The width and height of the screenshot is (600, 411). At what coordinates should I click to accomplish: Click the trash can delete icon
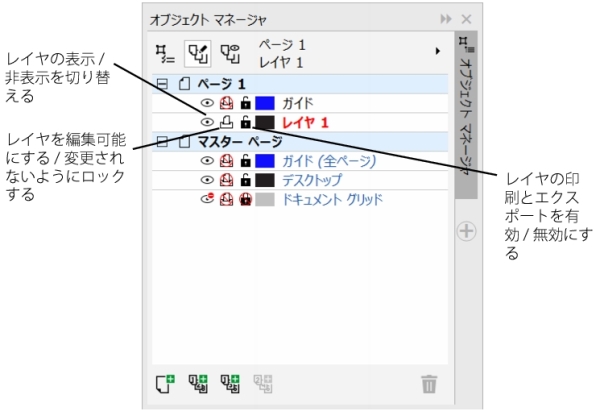coord(428,383)
